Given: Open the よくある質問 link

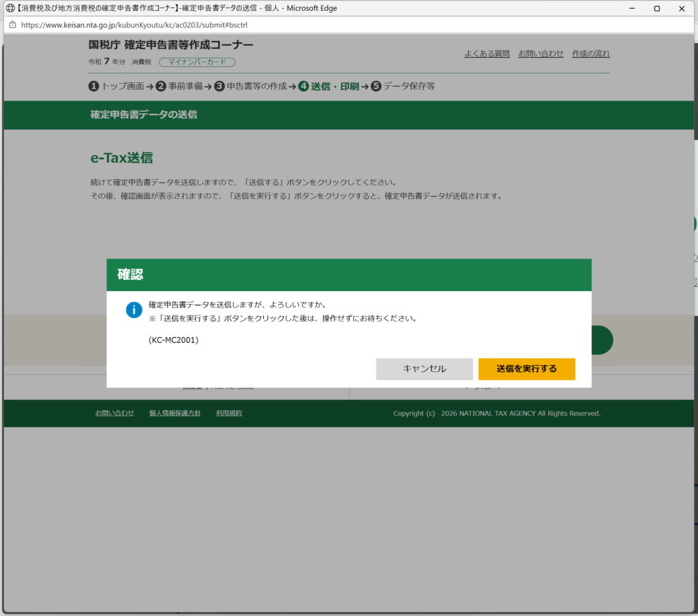Looking at the screenshot, I should (x=487, y=54).
